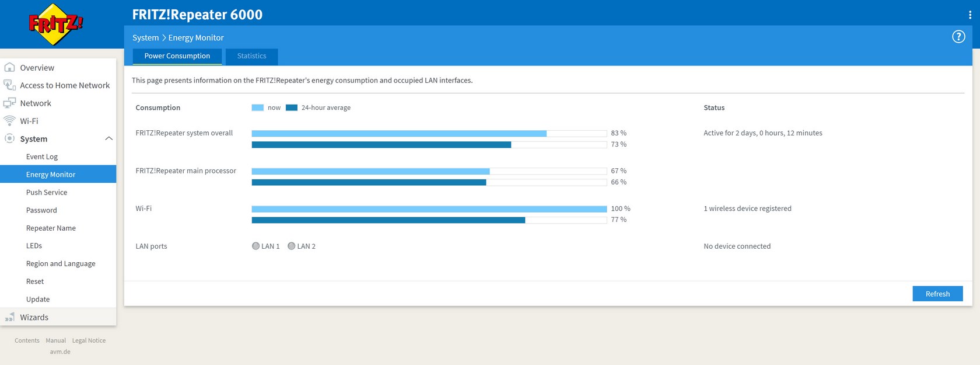Select Energy Monitor in the sidebar
980x365 pixels.
(x=58, y=174)
